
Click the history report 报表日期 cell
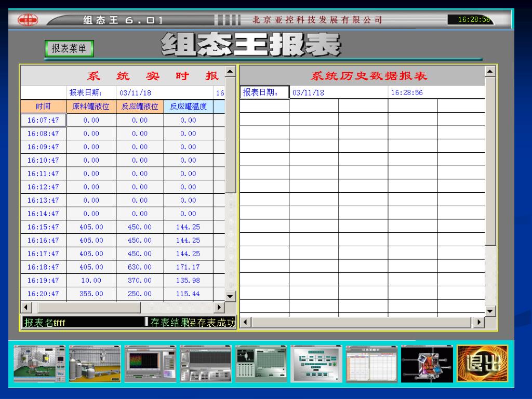tap(264, 92)
